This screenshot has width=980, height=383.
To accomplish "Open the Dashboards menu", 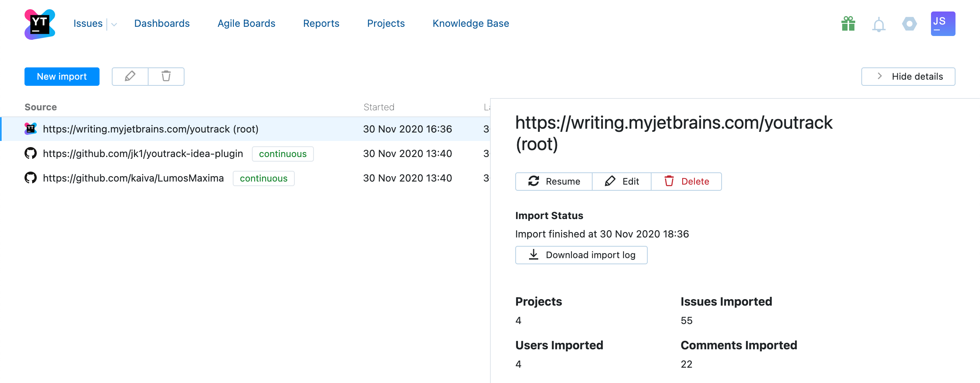I will coord(162,24).
